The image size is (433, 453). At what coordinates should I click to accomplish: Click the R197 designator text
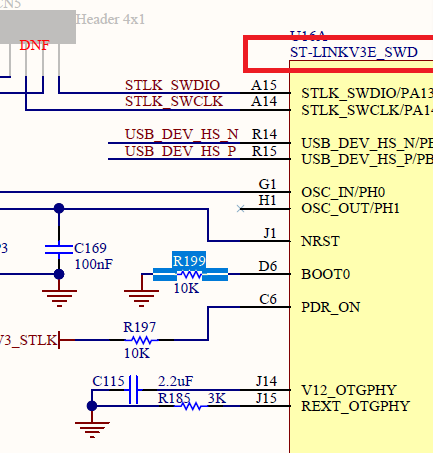[x=140, y=327]
